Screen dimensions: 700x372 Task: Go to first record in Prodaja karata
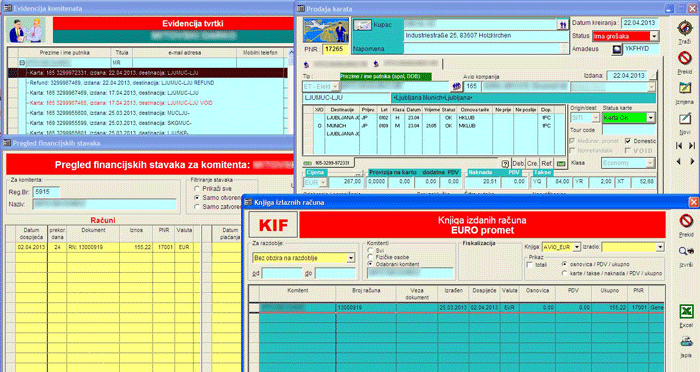coord(679,146)
